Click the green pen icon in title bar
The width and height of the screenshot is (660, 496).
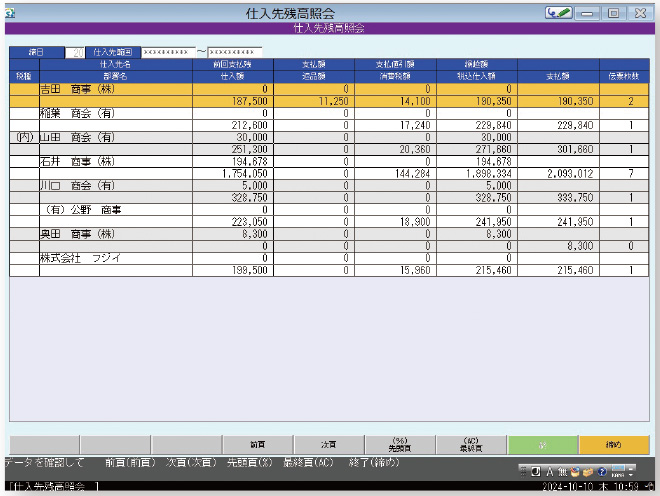(x=559, y=13)
